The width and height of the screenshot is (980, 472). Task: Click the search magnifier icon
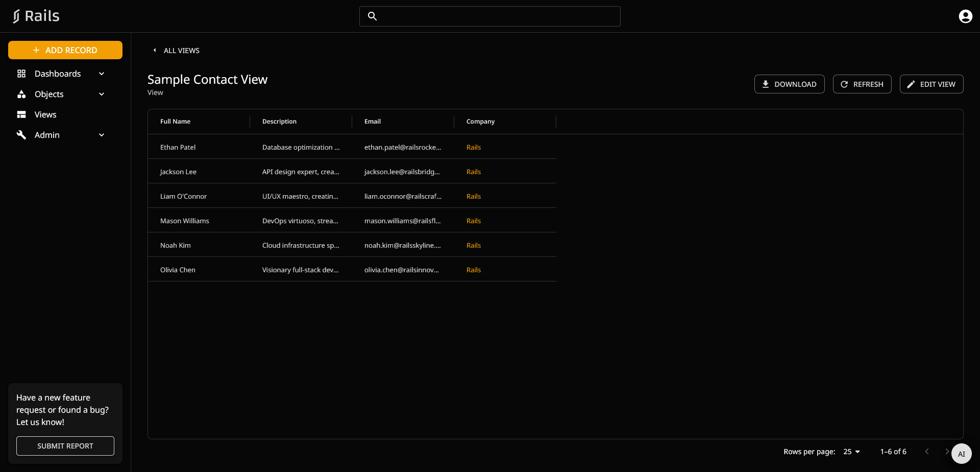[x=373, y=16]
